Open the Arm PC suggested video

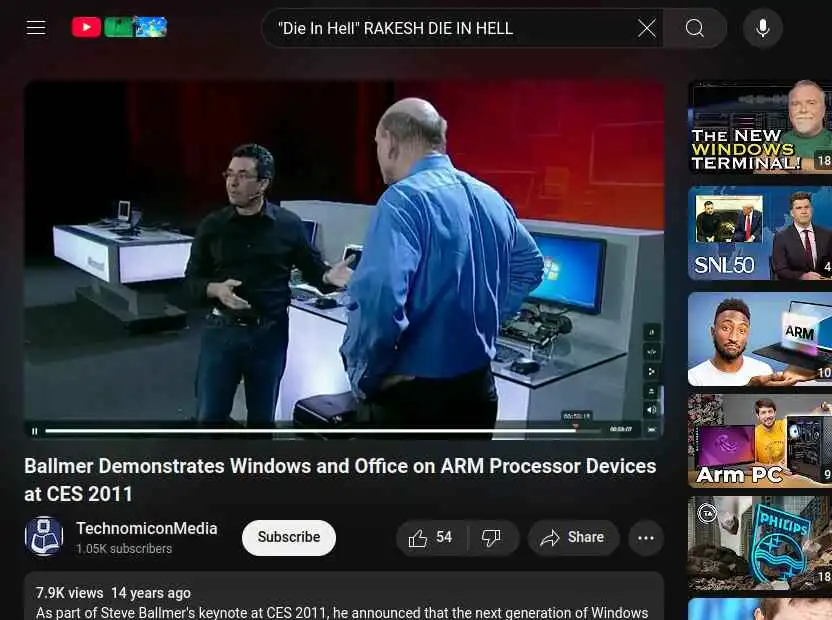click(x=760, y=441)
